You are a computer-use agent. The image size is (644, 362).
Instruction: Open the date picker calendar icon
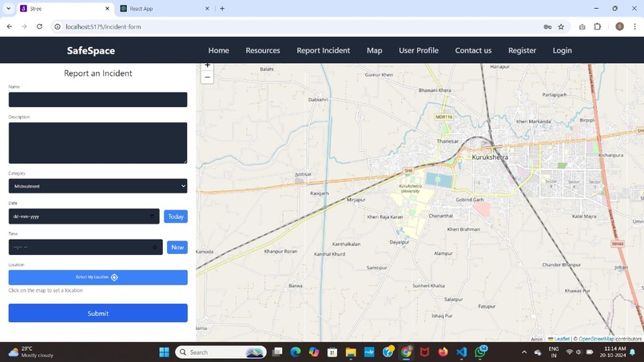tap(153, 216)
